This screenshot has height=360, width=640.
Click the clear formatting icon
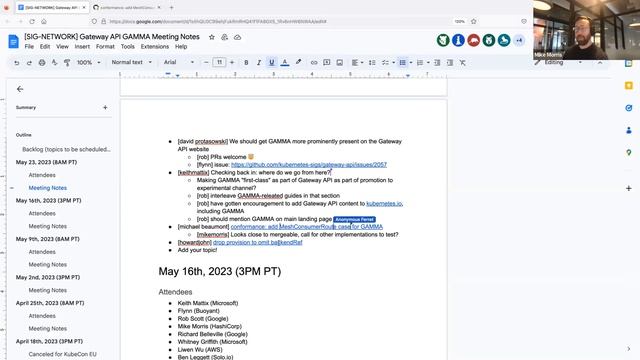(x=462, y=63)
